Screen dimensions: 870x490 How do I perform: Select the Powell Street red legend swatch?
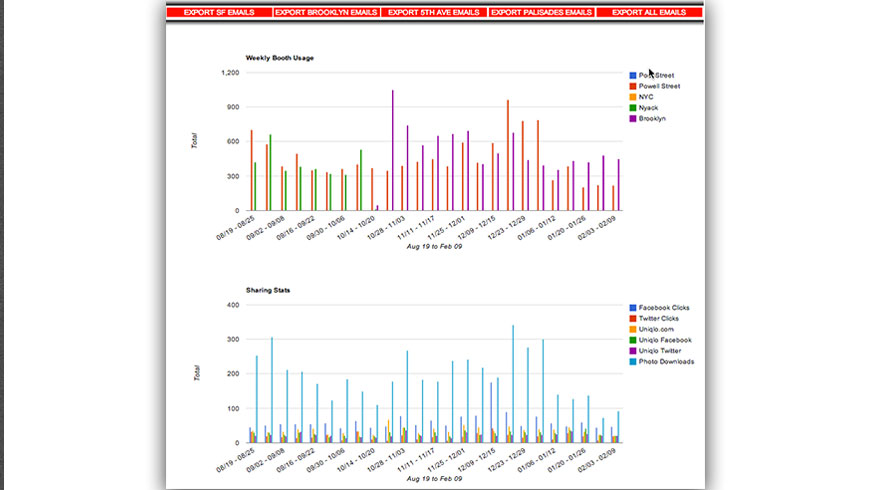pos(633,86)
